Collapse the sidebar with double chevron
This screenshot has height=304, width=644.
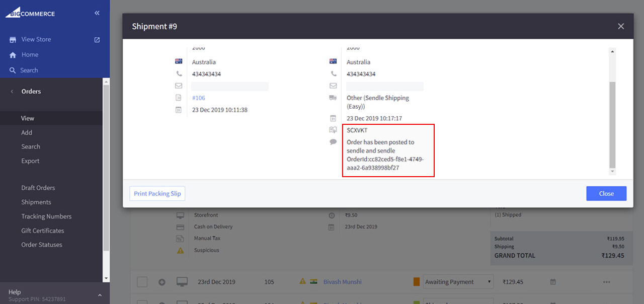click(x=97, y=13)
